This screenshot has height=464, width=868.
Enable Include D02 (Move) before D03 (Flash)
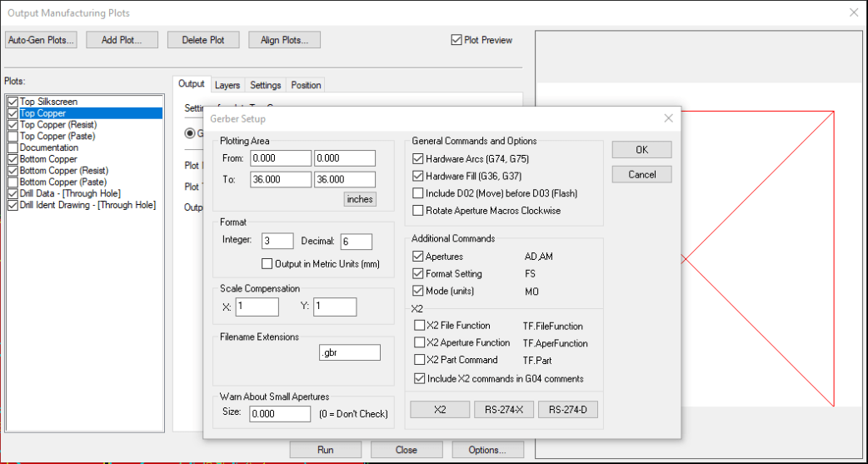[418, 193]
